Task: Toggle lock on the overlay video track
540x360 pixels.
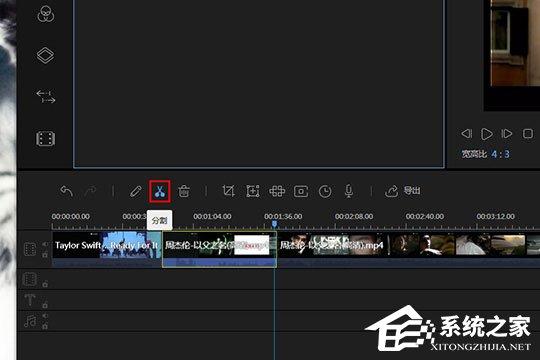Action: pyautogui.click(x=45, y=284)
